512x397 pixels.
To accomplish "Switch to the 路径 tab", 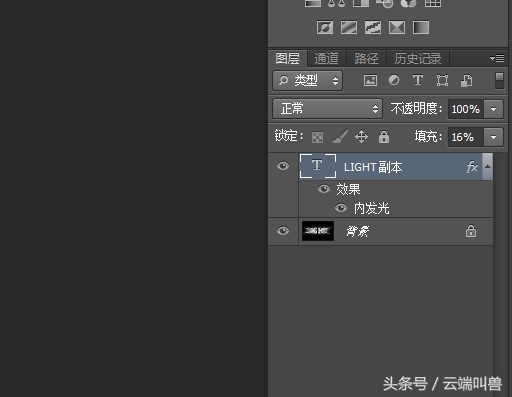I will (x=366, y=59).
